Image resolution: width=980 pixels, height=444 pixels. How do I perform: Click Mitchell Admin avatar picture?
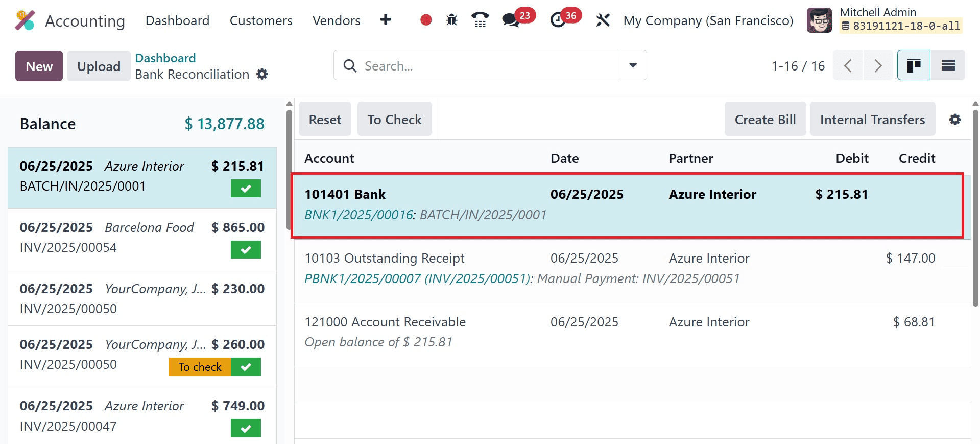(x=819, y=20)
